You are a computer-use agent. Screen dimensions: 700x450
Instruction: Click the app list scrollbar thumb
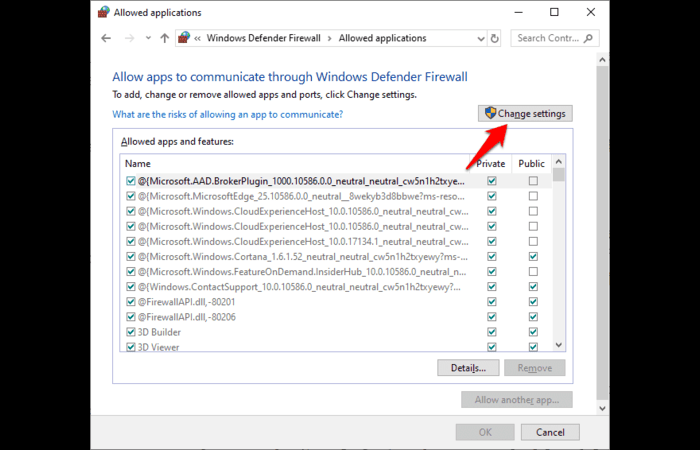click(558, 174)
